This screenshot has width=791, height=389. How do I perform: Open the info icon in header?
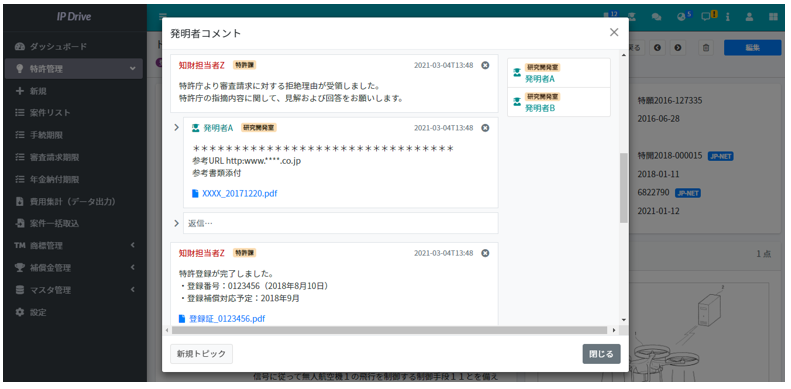[x=728, y=17]
